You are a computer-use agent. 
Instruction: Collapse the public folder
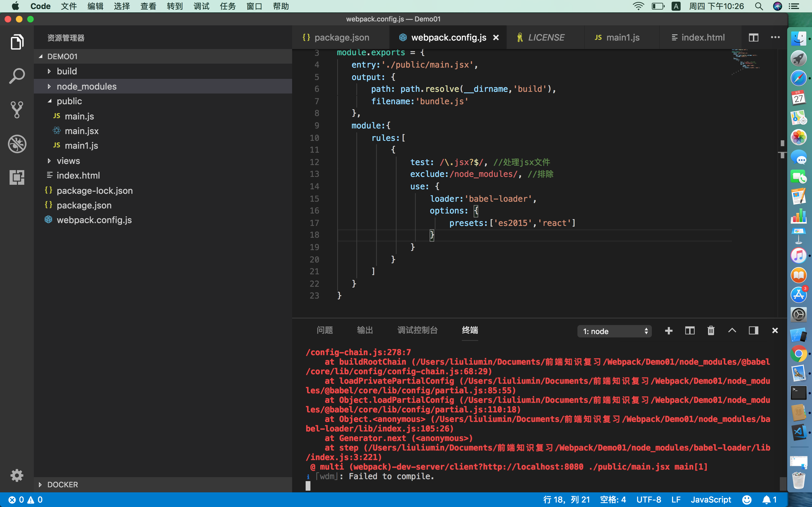coord(69,101)
